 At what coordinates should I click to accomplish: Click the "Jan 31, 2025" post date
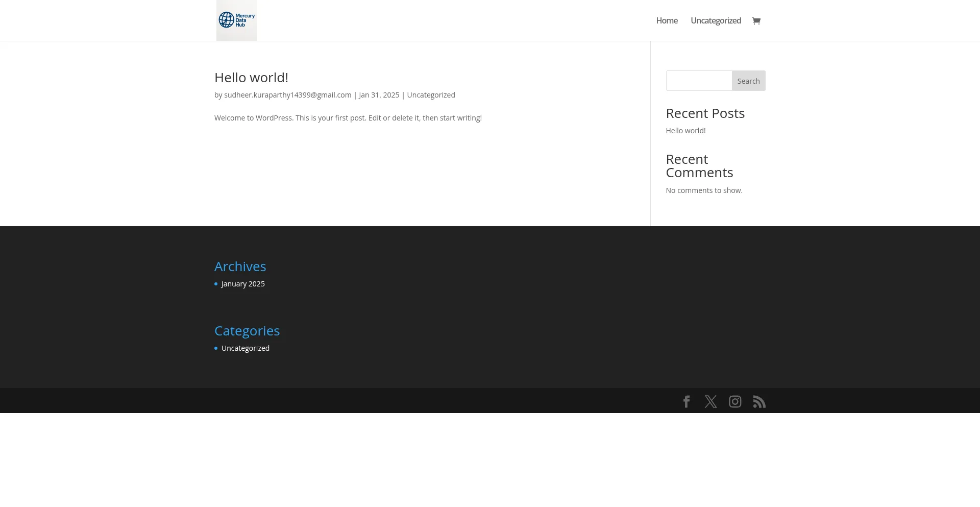point(379,95)
